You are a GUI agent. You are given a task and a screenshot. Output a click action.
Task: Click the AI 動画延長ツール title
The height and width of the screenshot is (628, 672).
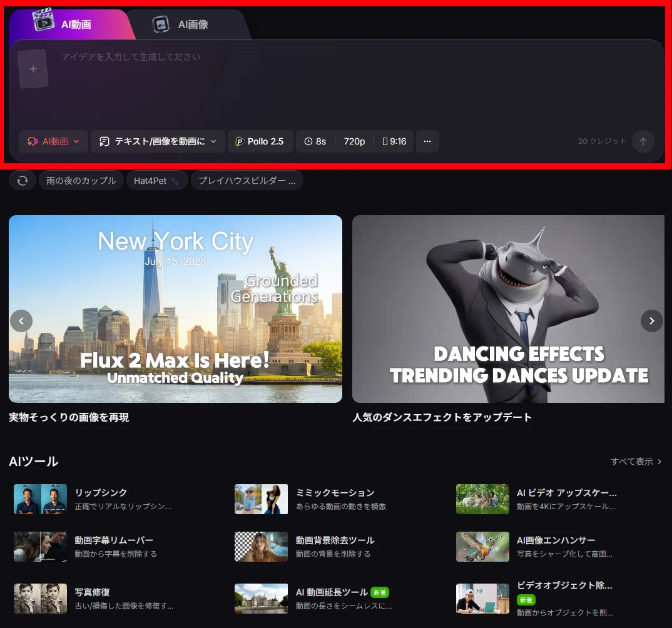pos(332,592)
